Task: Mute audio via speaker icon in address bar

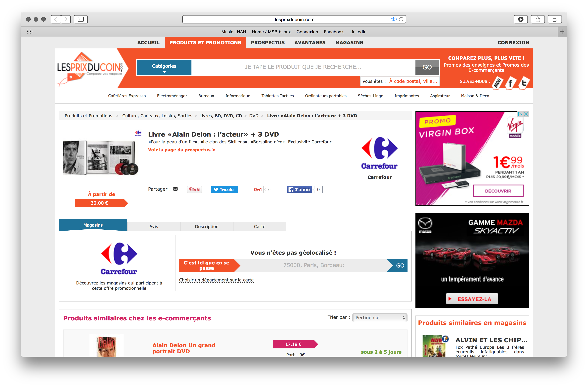Action: tap(393, 19)
